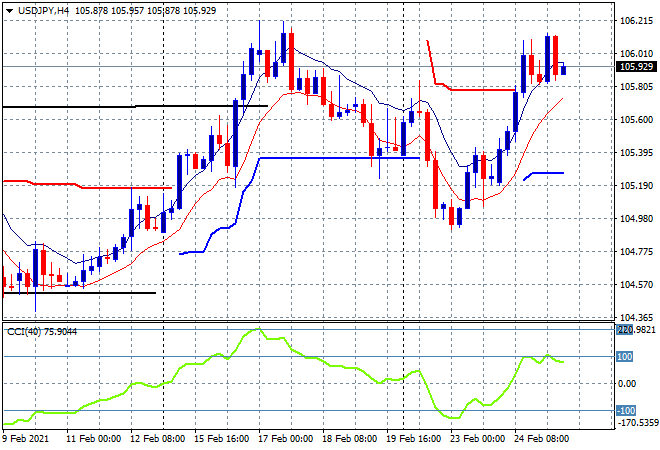Screen dimensions: 660x450
Task: Select the USDJPY,H4 chart title text
Action: 43,11
